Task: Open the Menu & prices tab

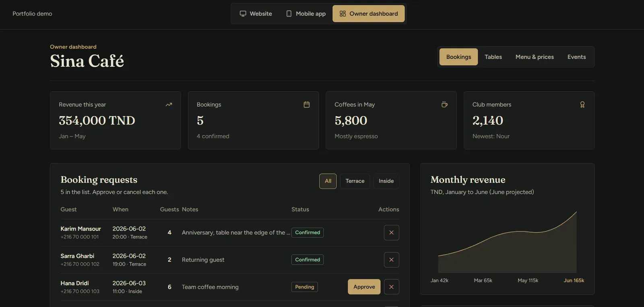Action: coord(535,57)
